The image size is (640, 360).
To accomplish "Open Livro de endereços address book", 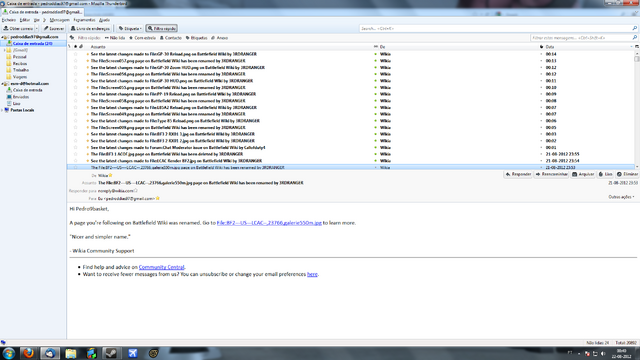I will 90,29.
